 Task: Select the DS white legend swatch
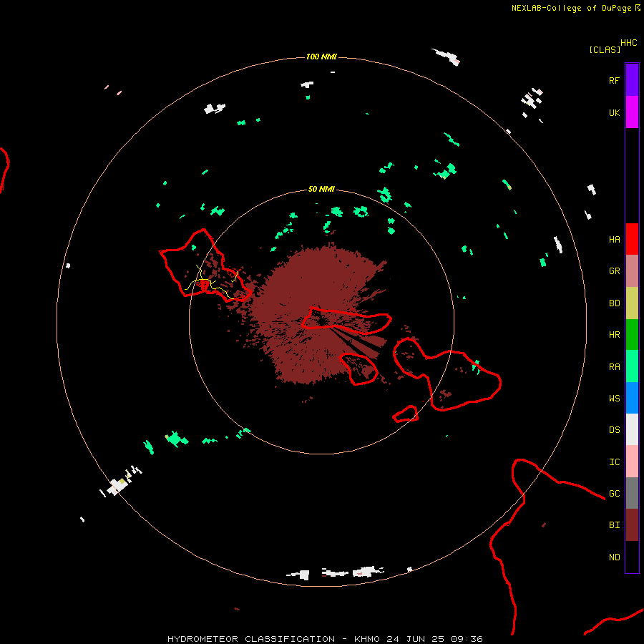click(x=632, y=429)
